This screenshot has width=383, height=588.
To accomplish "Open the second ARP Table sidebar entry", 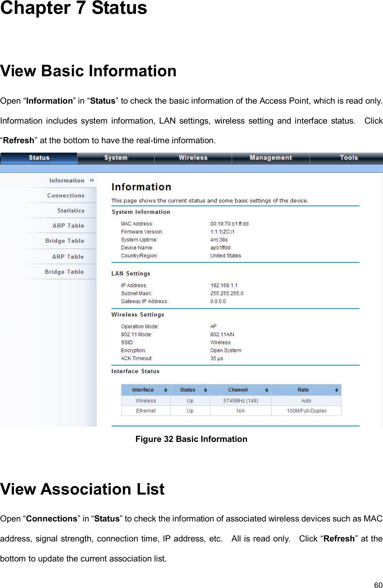I will [68, 257].
